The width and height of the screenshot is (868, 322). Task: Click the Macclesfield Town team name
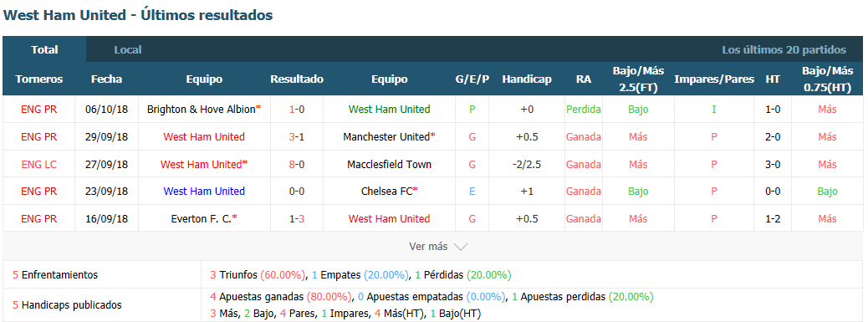pos(389,164)
